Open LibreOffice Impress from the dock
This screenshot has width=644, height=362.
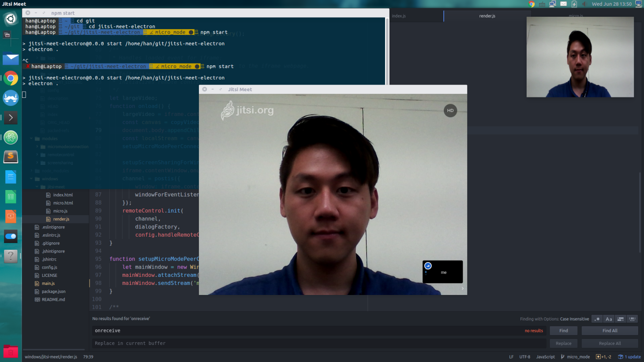coord(11,216)
